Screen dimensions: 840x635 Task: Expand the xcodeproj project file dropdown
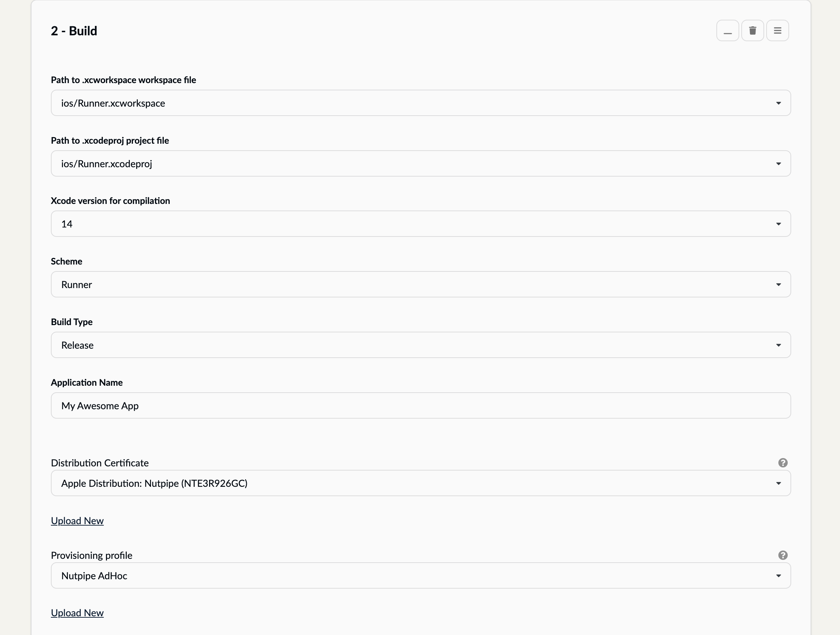(420, 164)
